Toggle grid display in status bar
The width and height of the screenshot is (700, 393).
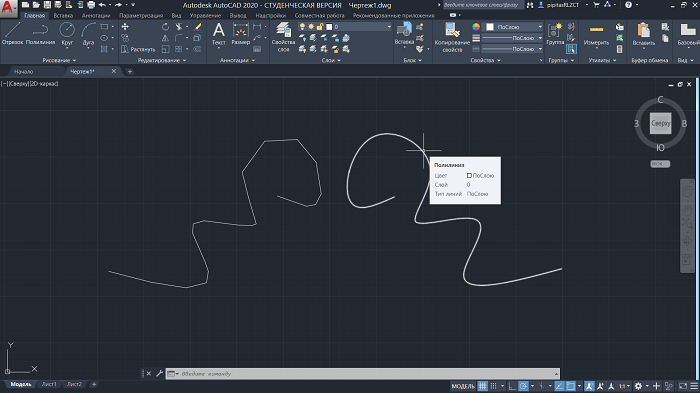[483, 386]
